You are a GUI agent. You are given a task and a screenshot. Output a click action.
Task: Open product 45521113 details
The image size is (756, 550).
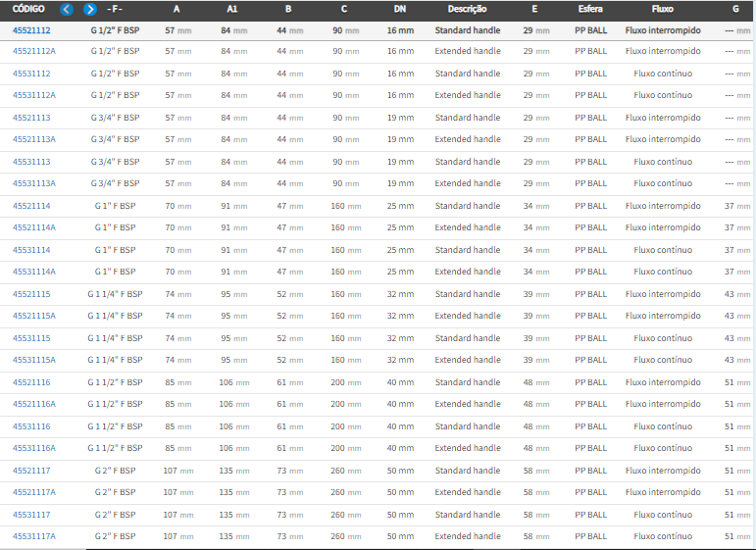[31, 118]
